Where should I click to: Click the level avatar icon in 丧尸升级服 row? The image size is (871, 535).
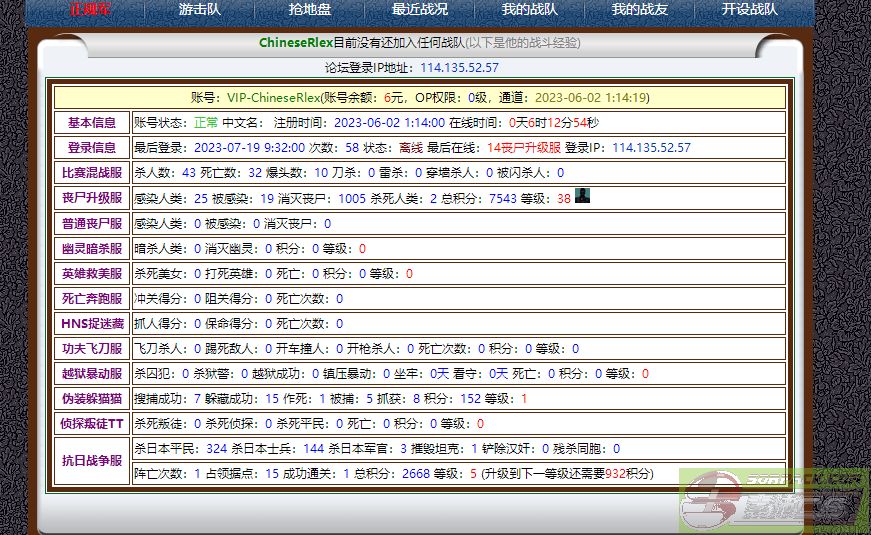pos(582,196)
